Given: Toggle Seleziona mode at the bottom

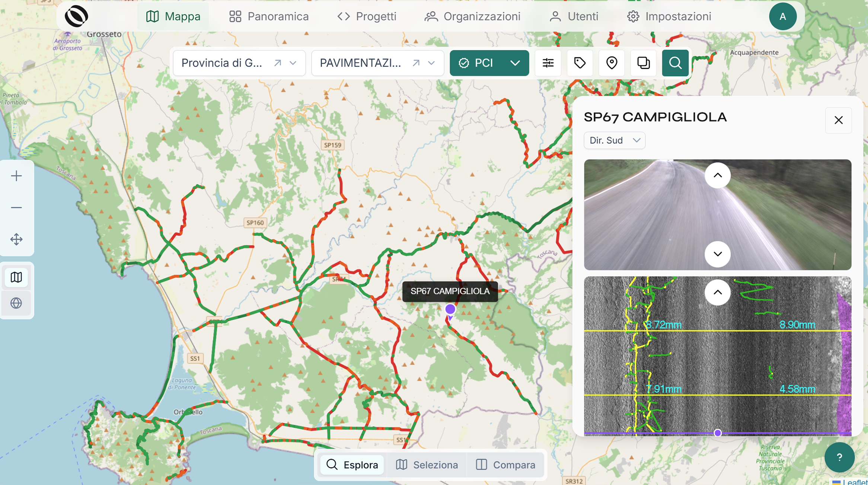Looking at the screenshot, I should pyautogui.click(x=427, y=465).
